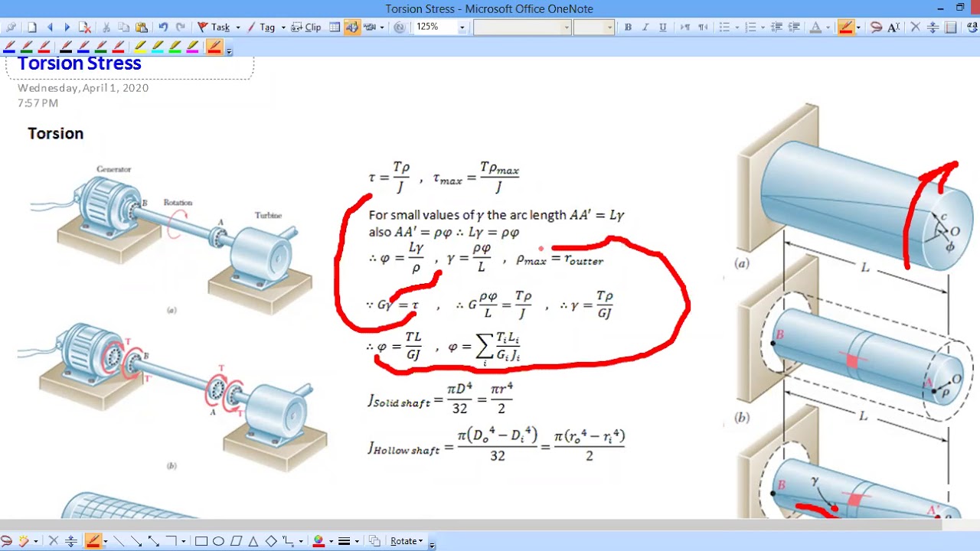Image resolution: width=980 pixels, height=551 pixels.
Task: Click the Type Text tool icon
Action: click(893, 27)
